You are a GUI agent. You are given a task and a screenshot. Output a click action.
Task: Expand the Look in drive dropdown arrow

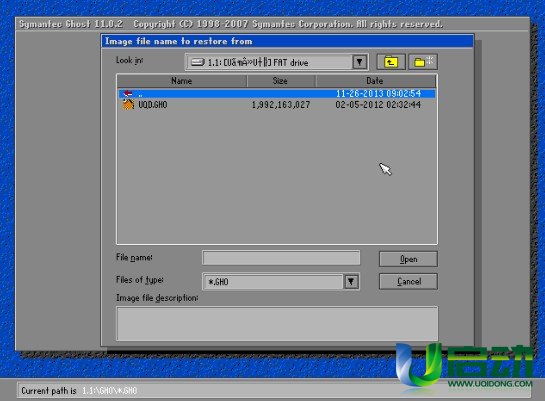tap(360, 63)
